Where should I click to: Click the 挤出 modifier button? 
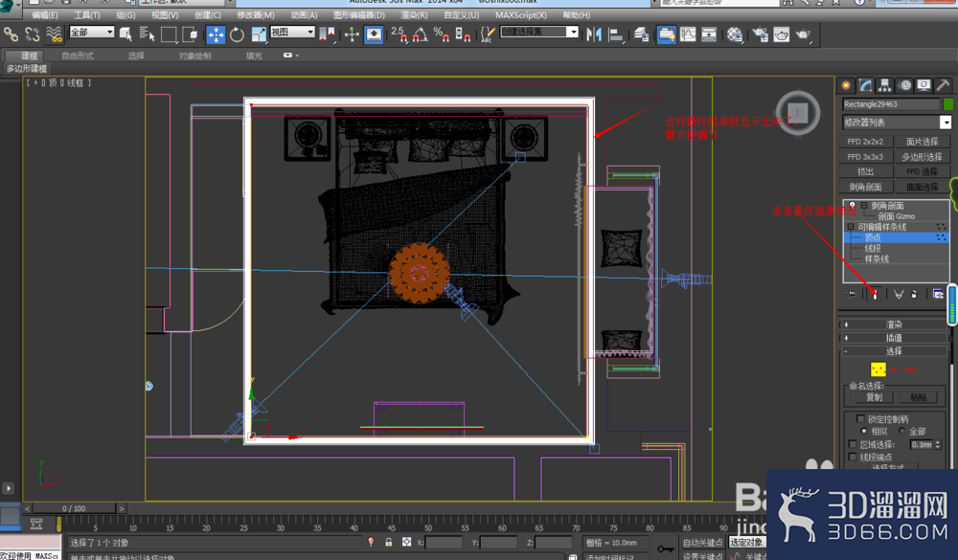865,171
